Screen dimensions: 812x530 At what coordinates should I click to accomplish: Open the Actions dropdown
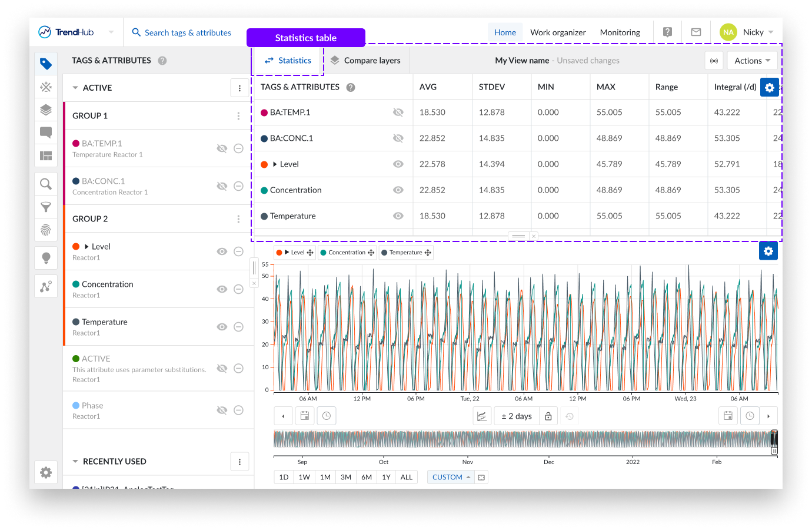tap(752, 61)
